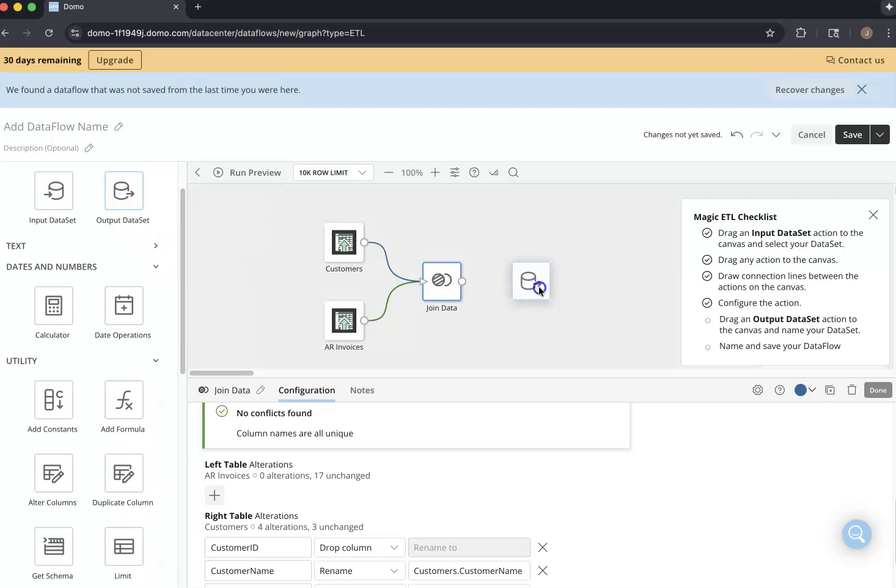
Task: Select the Customers dataset node
Action: pyautogui.click(x=344, y=243)
